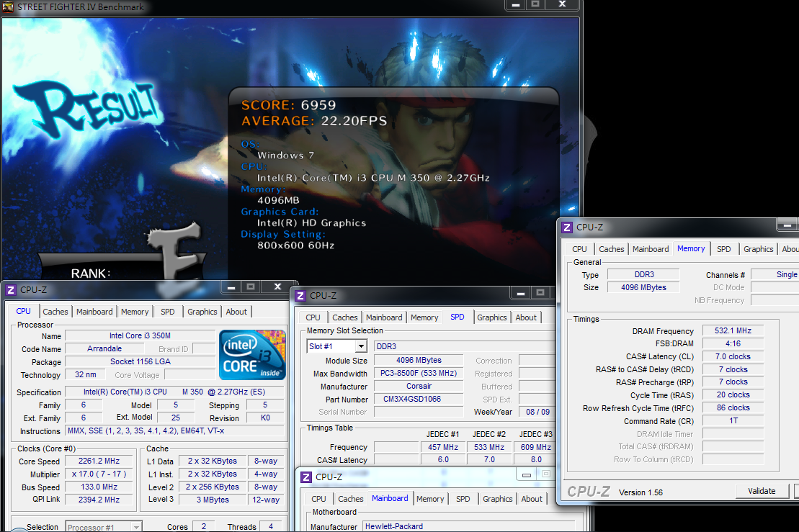Click the Week/Year value "08 / 09"

point(537,412)
